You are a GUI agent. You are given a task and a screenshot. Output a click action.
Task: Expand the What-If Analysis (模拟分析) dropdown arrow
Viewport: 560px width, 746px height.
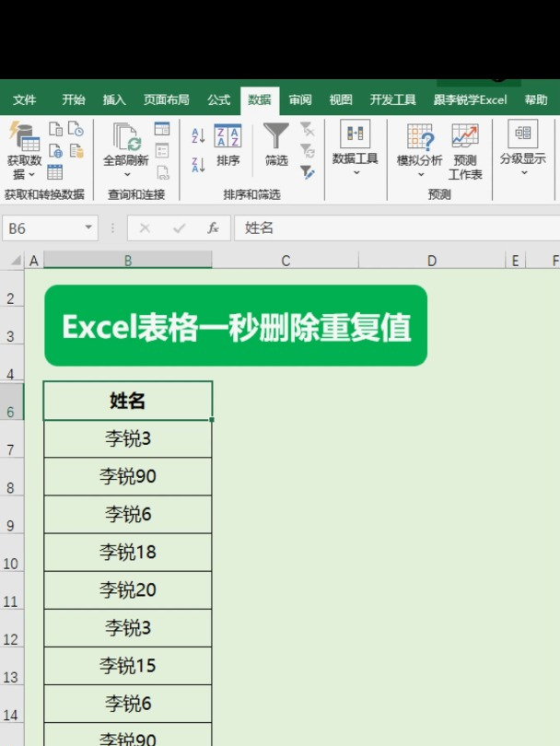coord(421,175)
